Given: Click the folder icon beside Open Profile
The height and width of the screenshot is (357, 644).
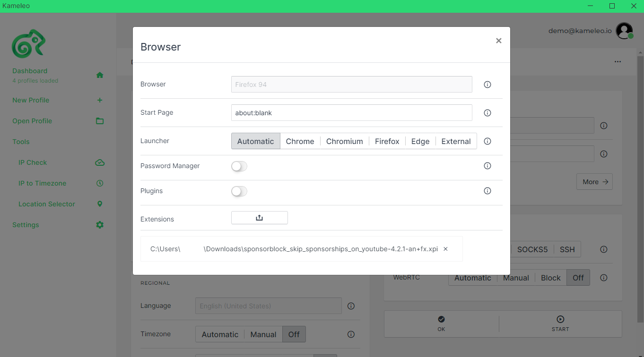Looking at the screenshot, I should point(100,121).
